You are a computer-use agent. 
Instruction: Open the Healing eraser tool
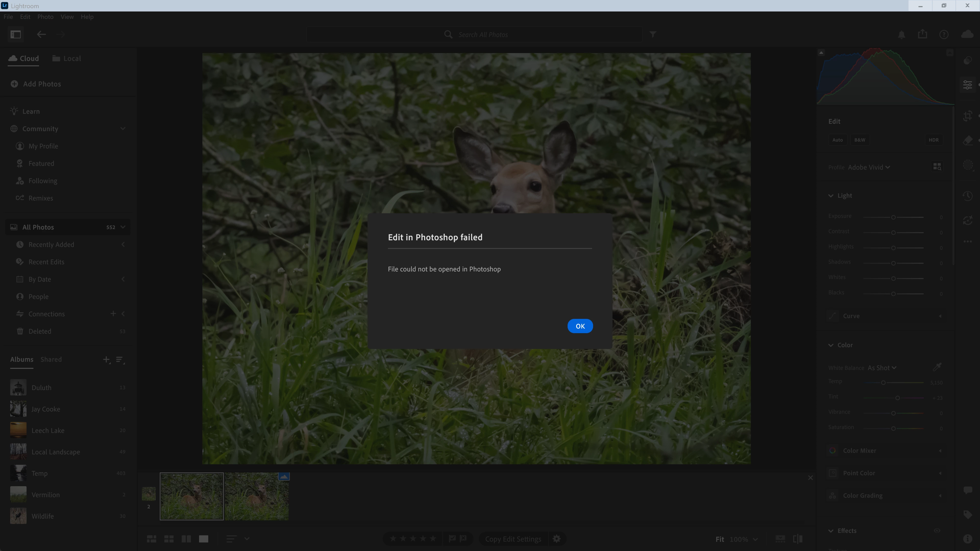(967, 140)
